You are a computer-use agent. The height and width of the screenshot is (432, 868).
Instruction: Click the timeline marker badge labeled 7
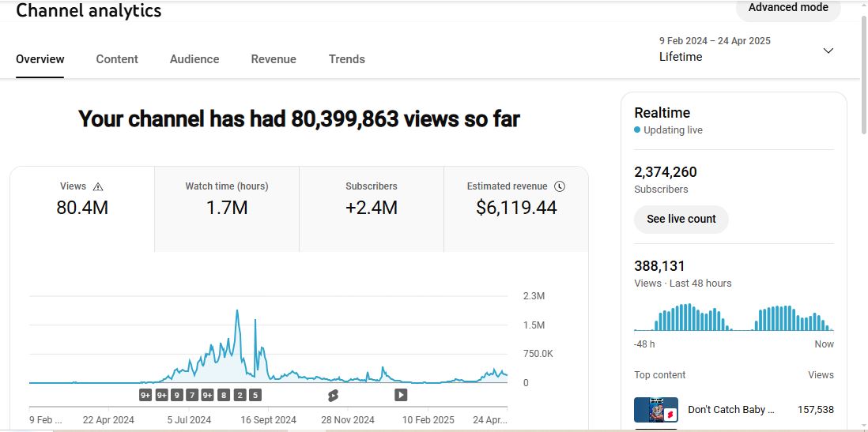click(x=192, y=395)
